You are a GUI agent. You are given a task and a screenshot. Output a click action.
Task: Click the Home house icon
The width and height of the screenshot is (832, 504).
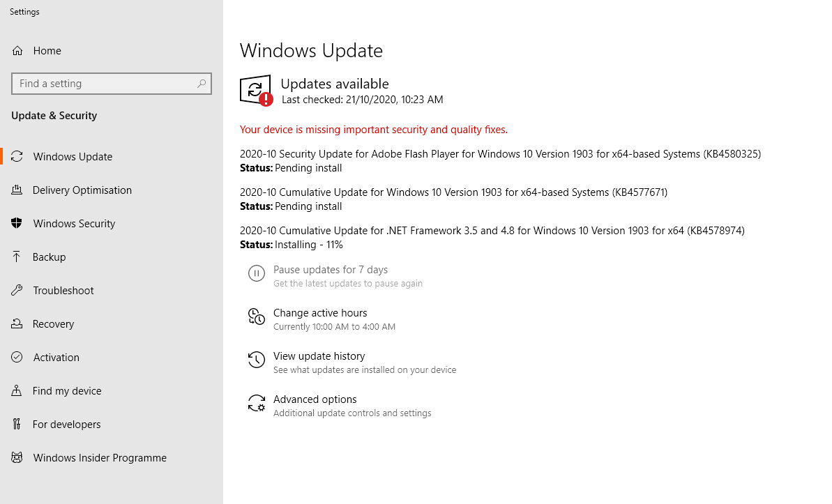17,50
